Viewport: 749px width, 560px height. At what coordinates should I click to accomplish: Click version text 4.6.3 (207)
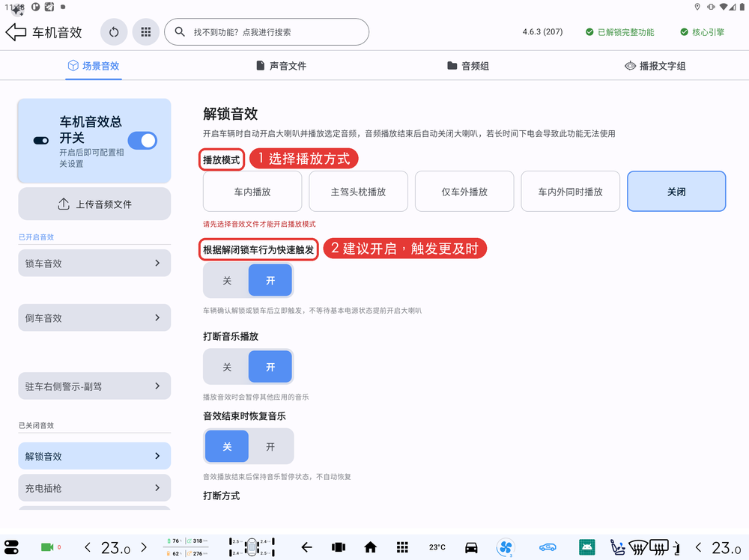coord(542,32)
